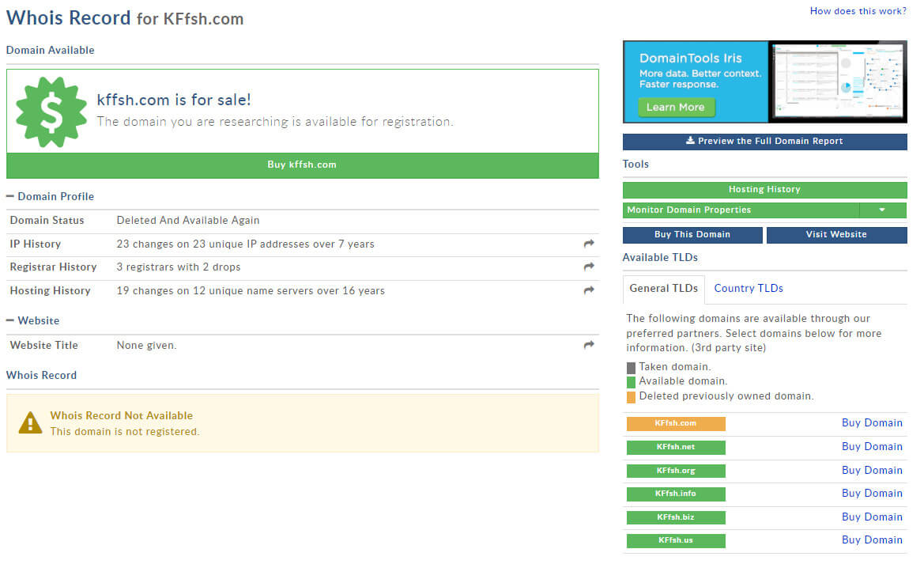Click the share arrow beside Hosting History
This screenshot has height=583, width=924.
588,290
